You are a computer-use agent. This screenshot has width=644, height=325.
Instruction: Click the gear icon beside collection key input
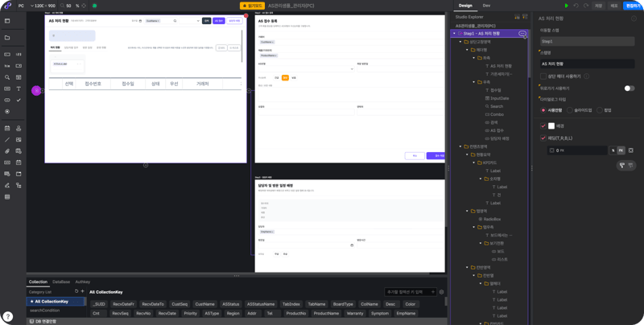[x=441, y=292]
